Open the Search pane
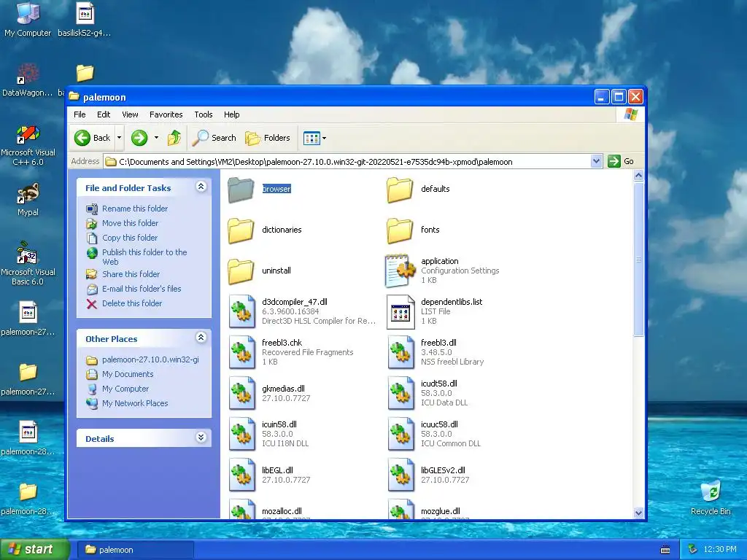This screenshot has height=560, width=747. [x=214, y=138]
